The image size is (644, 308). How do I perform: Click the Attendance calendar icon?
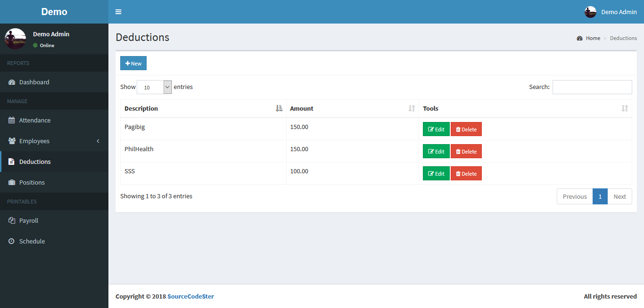point(12,120)
